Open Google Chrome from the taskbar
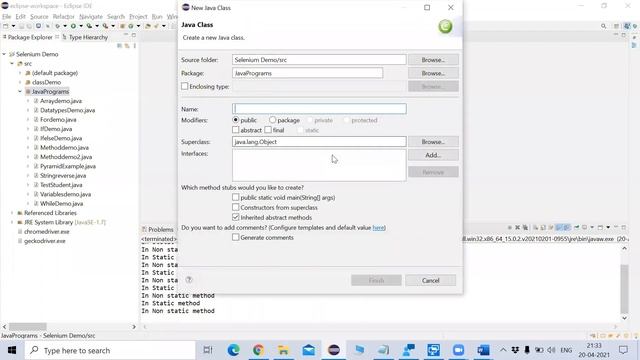 tap(258, 350)
